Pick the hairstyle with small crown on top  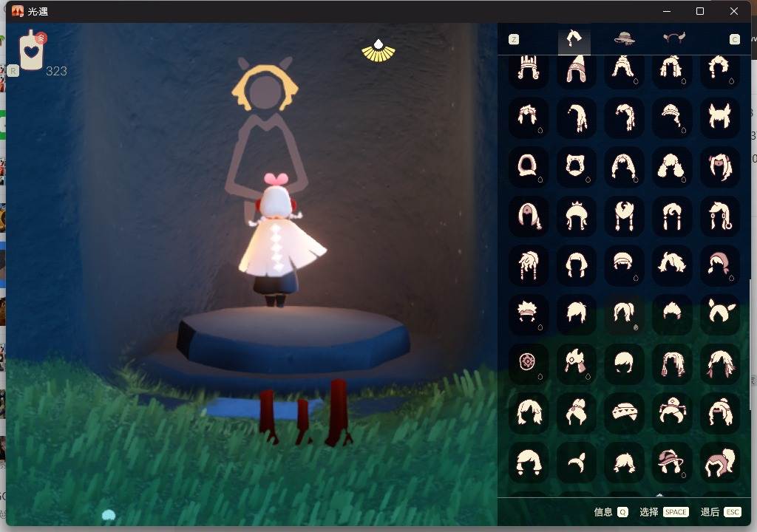pos(576,216)
